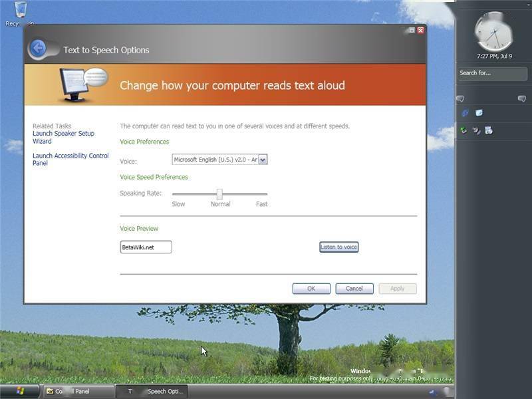Open the Voice selection dropdown

pyautogui.click(x=262, y=160)
